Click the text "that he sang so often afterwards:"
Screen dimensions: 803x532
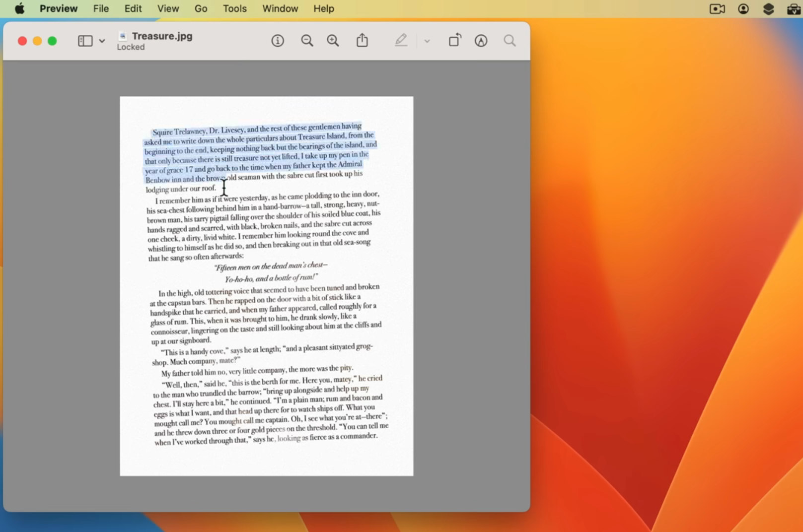[196, 257]
